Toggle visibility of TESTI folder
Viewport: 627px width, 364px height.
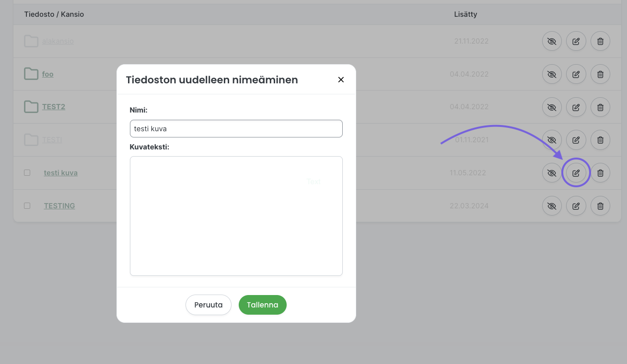[552, 140]
